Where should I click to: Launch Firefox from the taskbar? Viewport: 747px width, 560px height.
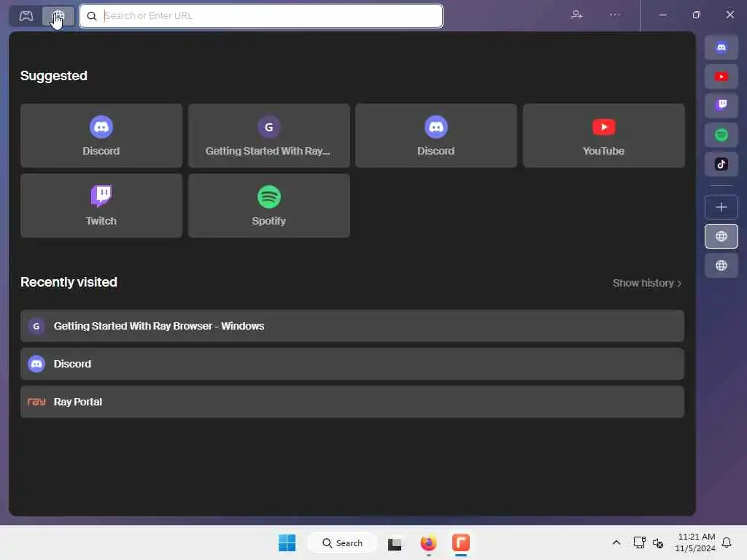tap(428, 542)
